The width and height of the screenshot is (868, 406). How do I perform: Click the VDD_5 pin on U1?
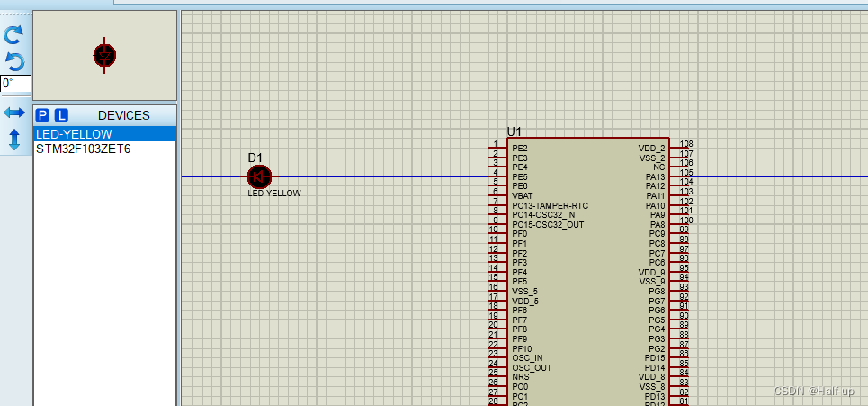524,302
